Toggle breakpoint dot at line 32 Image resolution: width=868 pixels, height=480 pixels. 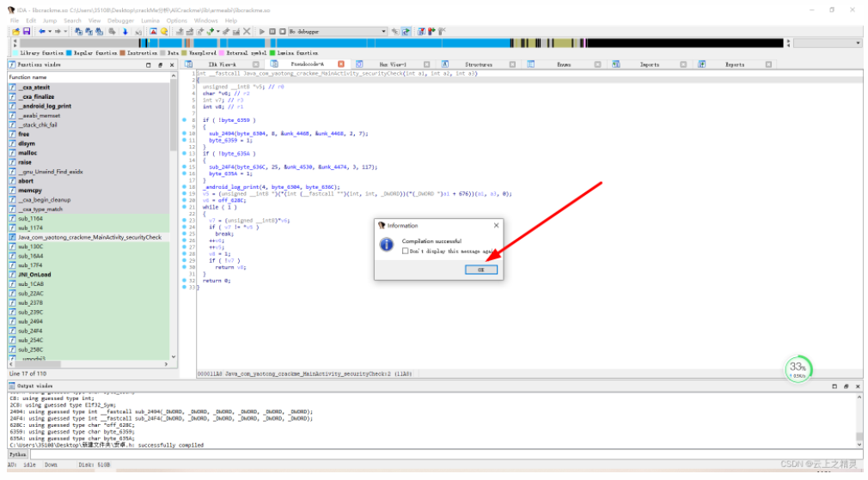184,281
